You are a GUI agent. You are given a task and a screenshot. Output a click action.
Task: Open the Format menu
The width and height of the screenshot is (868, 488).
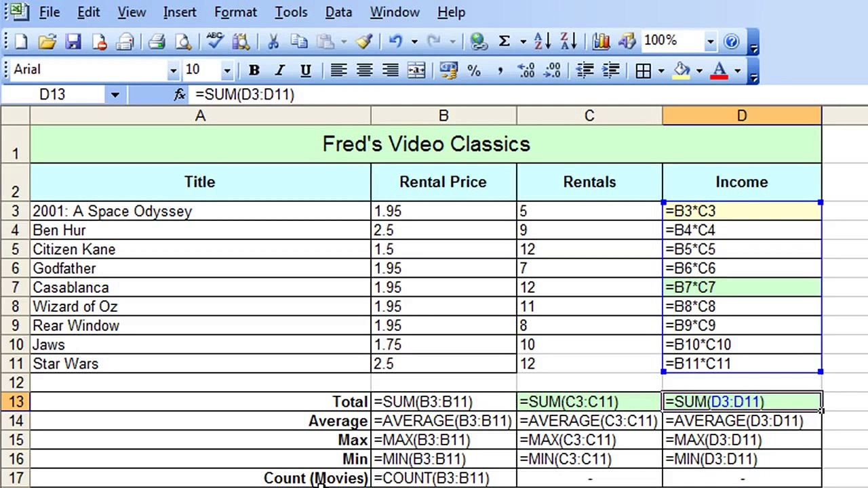235,12
